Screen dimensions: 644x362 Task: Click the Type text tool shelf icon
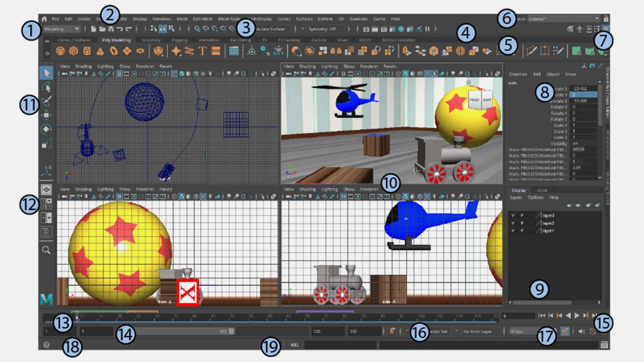[x=203, y=51]
